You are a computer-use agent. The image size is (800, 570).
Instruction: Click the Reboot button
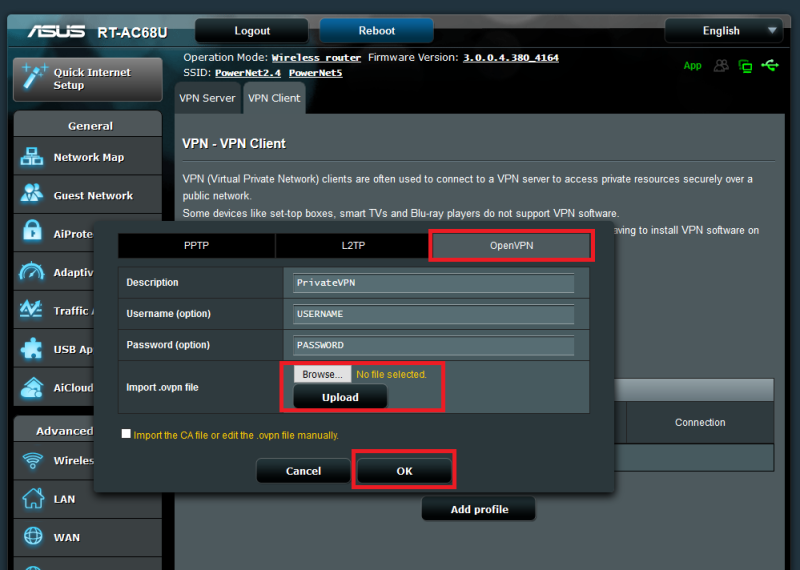point(377,31)
